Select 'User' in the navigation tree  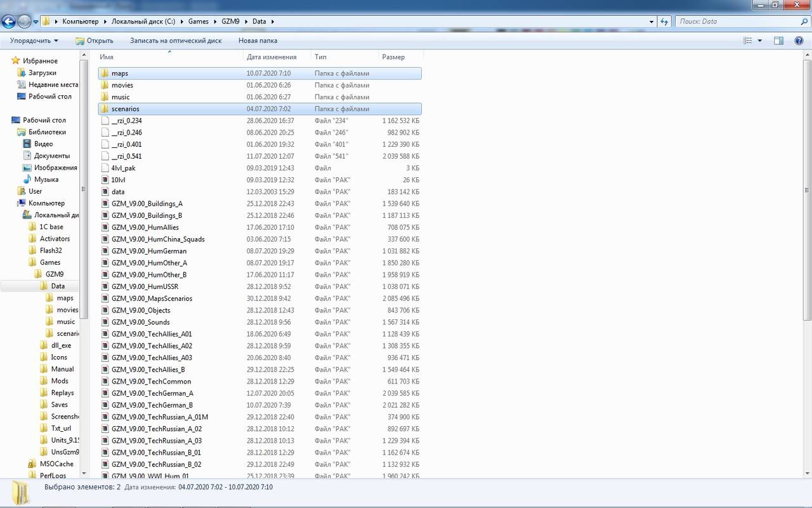(35, 191)
